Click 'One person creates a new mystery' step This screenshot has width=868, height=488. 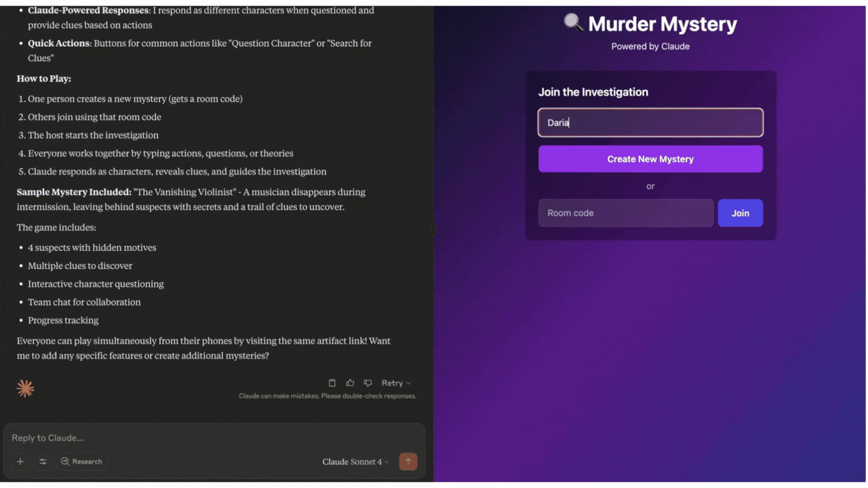pyautogui.click(x=135, y=98)
